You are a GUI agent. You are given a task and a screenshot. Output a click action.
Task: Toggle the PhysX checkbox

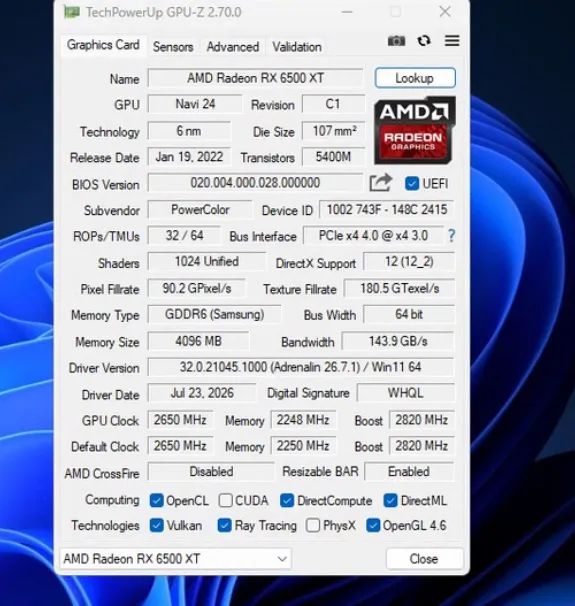tap(313, 525)
